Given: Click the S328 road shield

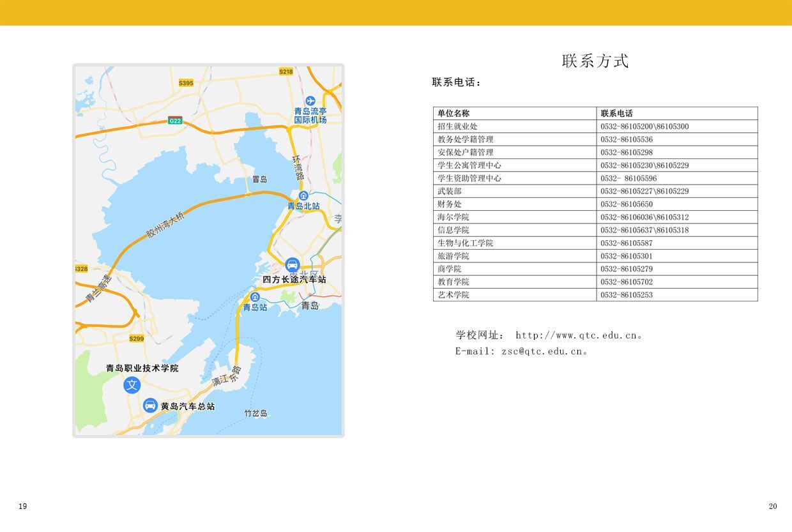Looking at the screenshot, I should (x=82, y=269).
